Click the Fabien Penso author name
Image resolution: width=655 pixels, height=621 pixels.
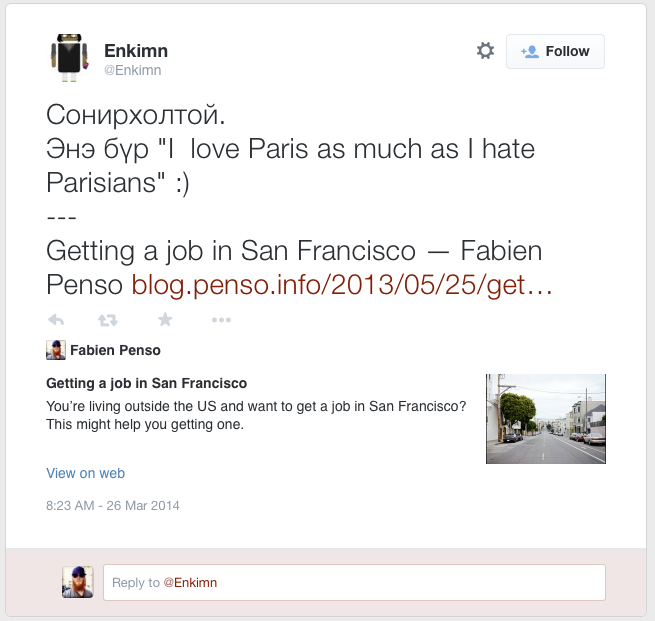point(115,350)
